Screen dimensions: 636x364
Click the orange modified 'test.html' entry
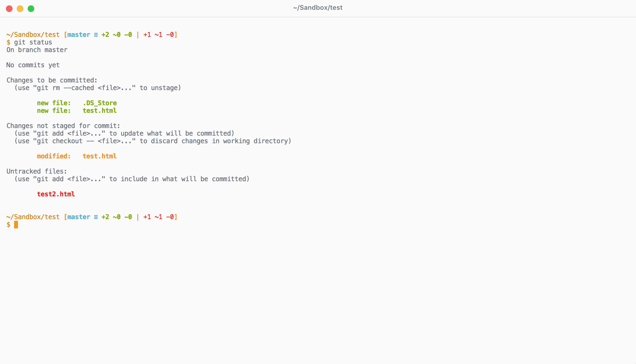tap(77, 156)
